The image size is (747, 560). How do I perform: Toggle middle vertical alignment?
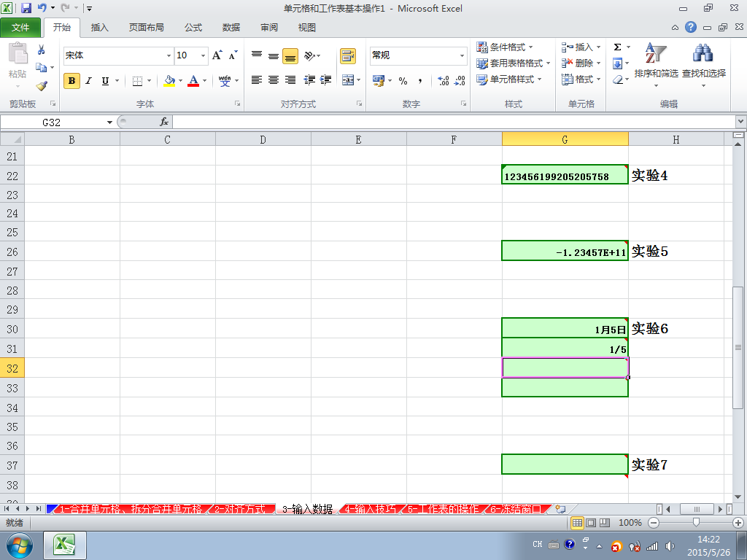[274, 55]
